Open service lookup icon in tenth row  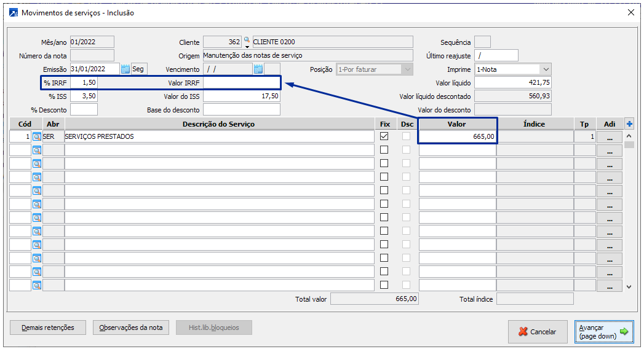(x=37, y=258)
